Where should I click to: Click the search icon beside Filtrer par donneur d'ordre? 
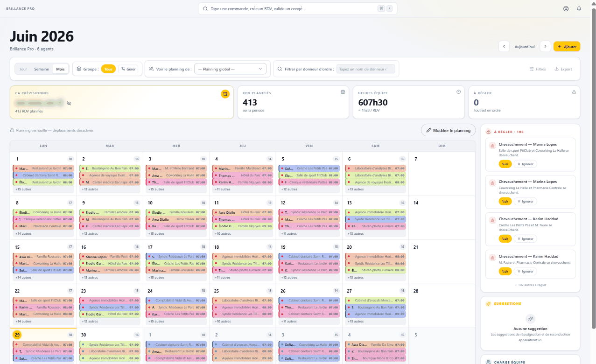click(x=280, y=69)
